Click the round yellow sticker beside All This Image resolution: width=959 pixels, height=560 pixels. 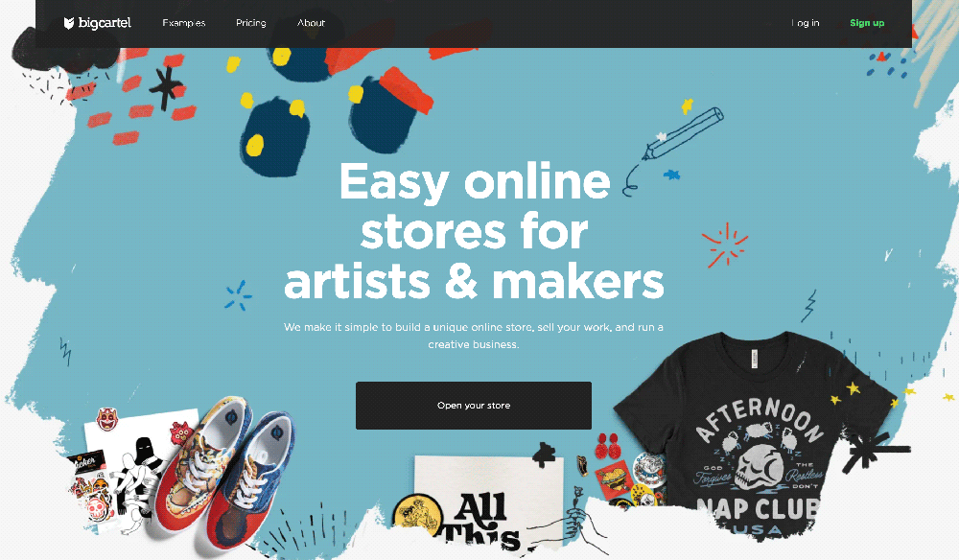418,514
